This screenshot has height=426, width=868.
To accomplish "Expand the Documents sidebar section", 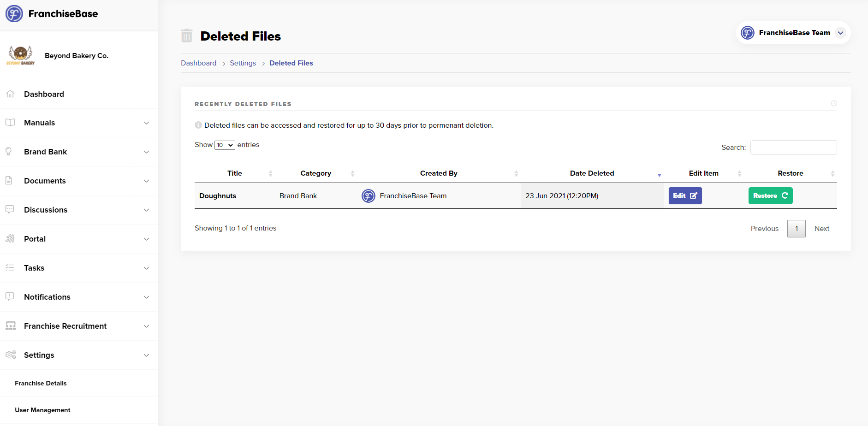I will pos(146,181).
